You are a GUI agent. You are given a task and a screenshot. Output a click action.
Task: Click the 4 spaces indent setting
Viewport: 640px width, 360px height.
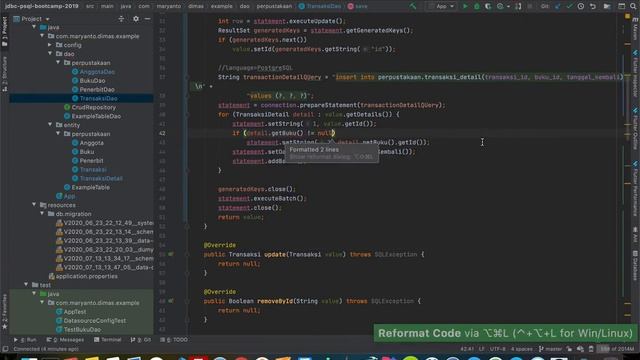[522, 349]
